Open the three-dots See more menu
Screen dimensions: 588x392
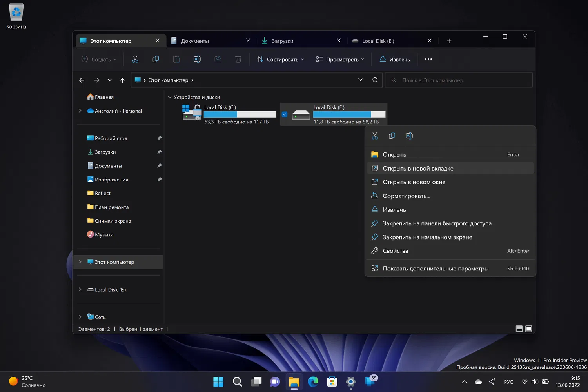click(x=428, y=59)
